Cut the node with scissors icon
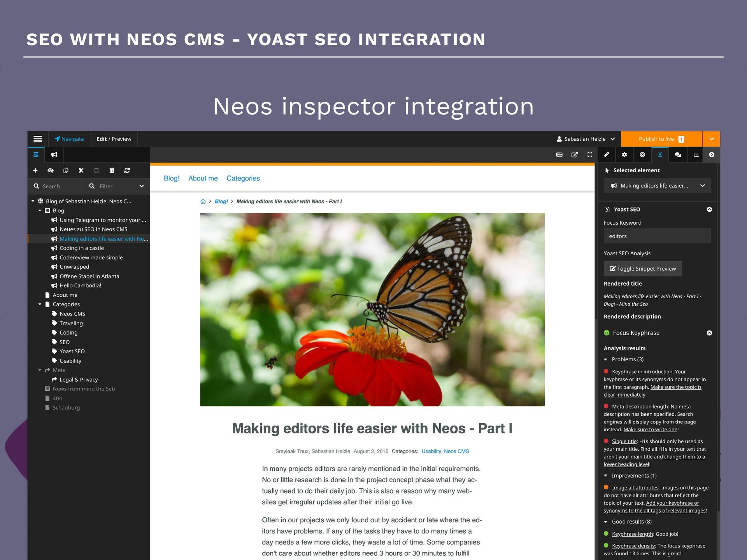The width and height of the screenshot is (747, 560). click(x=81, y=170)
